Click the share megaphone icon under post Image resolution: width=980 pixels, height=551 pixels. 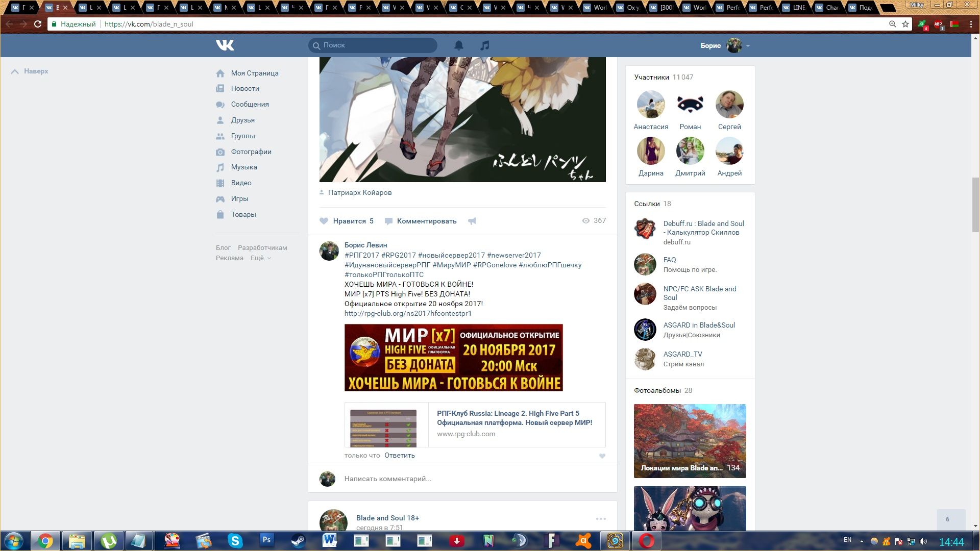[x=472, y=221]
